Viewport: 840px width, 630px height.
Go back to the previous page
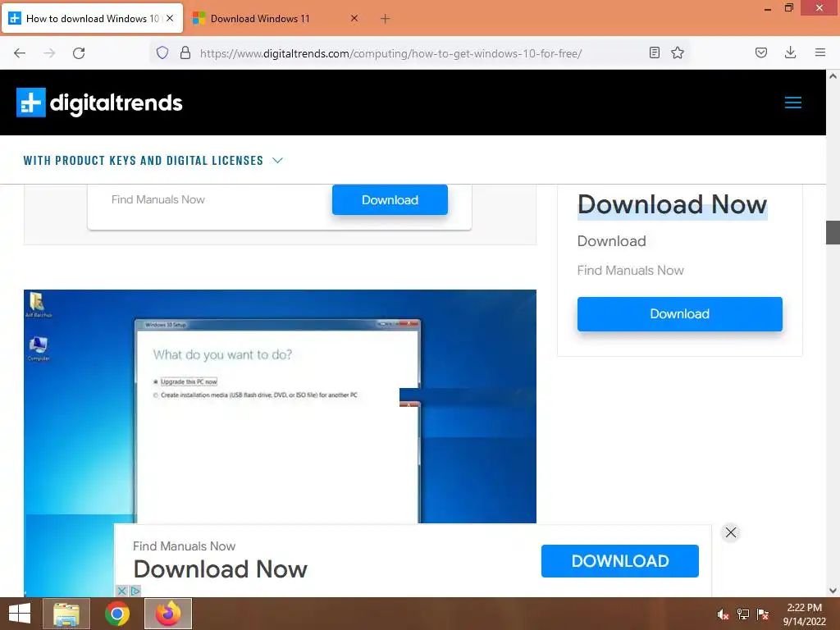[20, 52]
